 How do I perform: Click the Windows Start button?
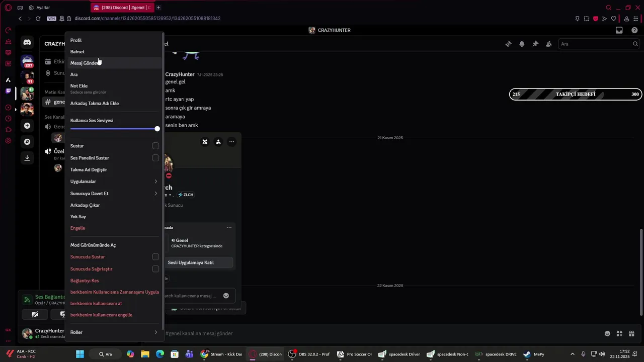pos(79,354)
